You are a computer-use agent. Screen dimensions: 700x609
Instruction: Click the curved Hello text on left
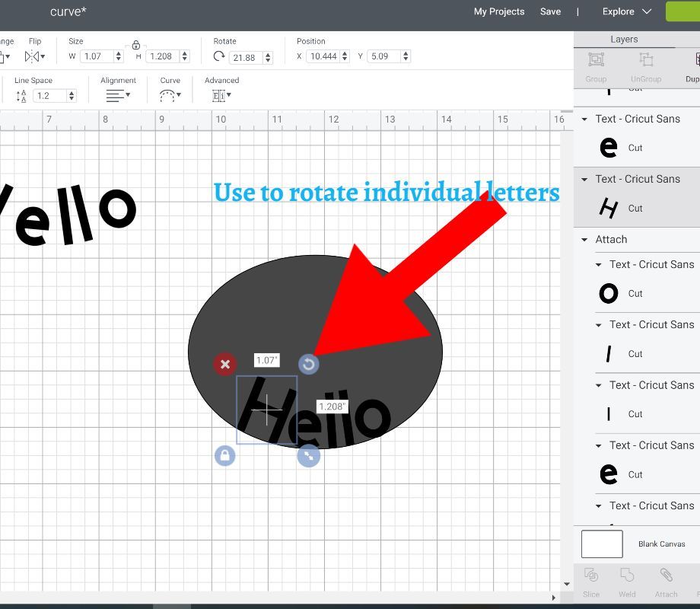pyautogui.click(x=67, y=215)
